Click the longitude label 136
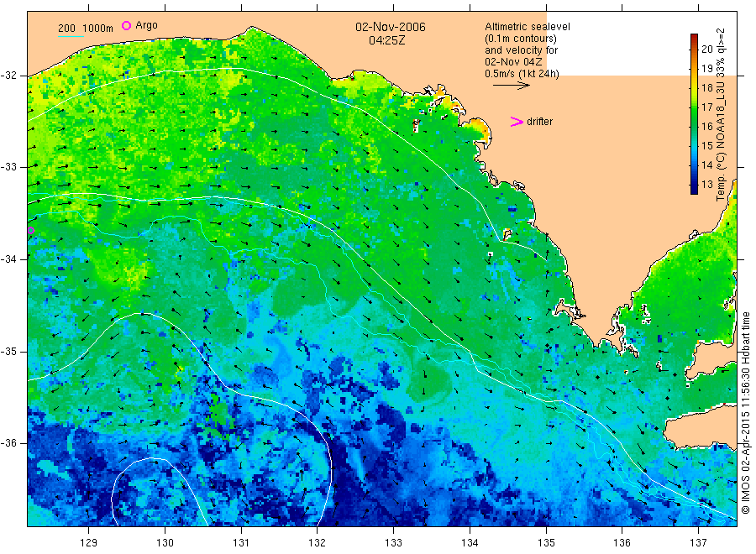Image resolution: width=756 pixels, height=554 pixels. tap(622, 543)
